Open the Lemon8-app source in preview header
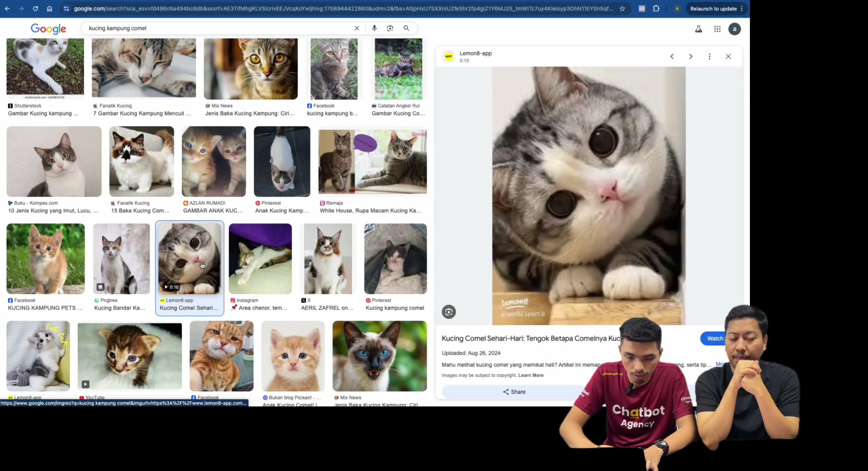This screenshot has width=868, height=471. (475, 53)
